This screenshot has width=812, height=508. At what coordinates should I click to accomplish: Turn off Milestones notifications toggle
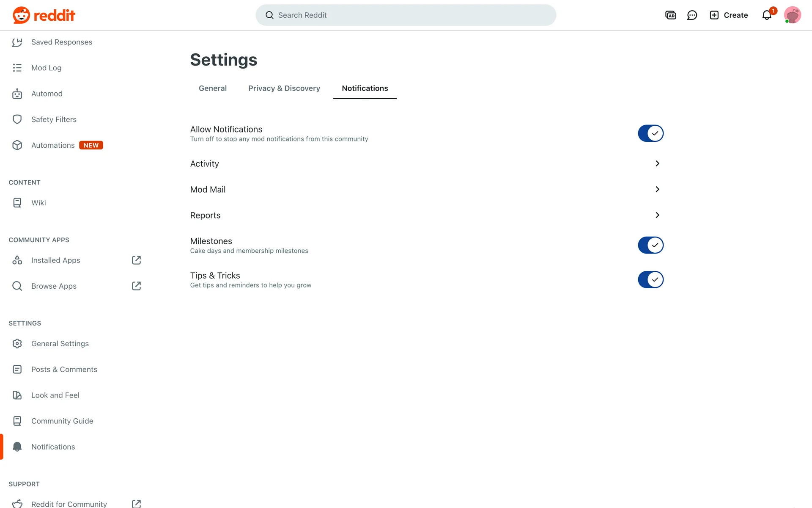pyautogui.click(x=650, y=245)
